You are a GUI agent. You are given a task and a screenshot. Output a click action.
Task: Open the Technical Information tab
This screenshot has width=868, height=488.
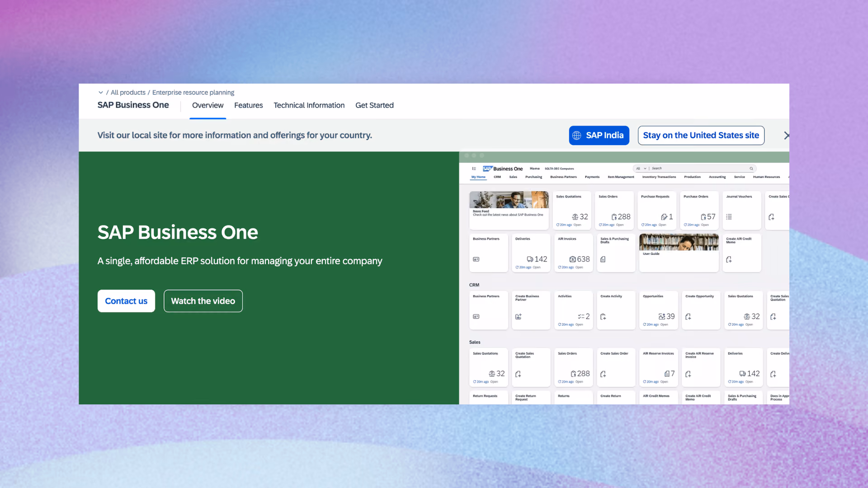(x=309, y=105)
